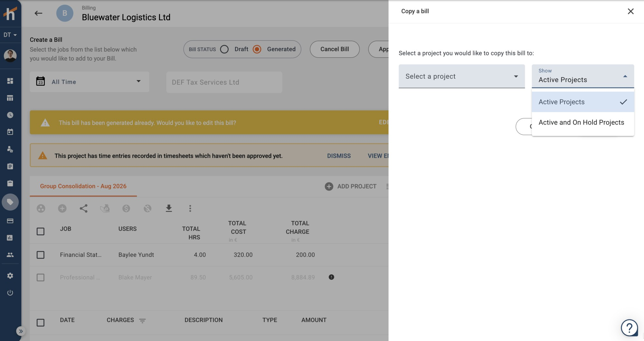Open the DT workspace dropdown
Viewport: 644px width, 341px height.
click(x=10, y=35)
